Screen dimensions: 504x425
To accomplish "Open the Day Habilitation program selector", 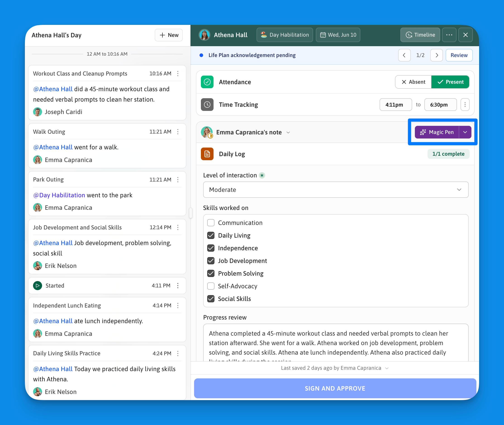I will (x=285, y=35).
